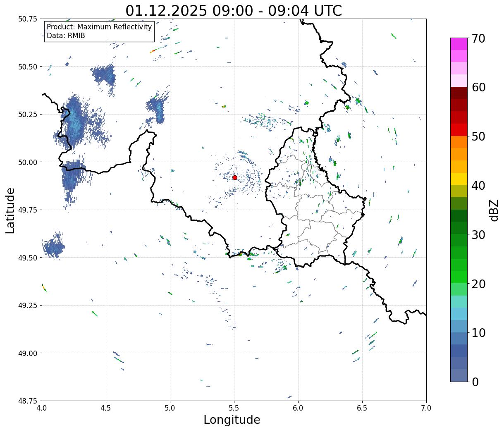The image size is (504, 430).
Task: Click the colorbar tick label 20
Action: click(x=478, y=284)
